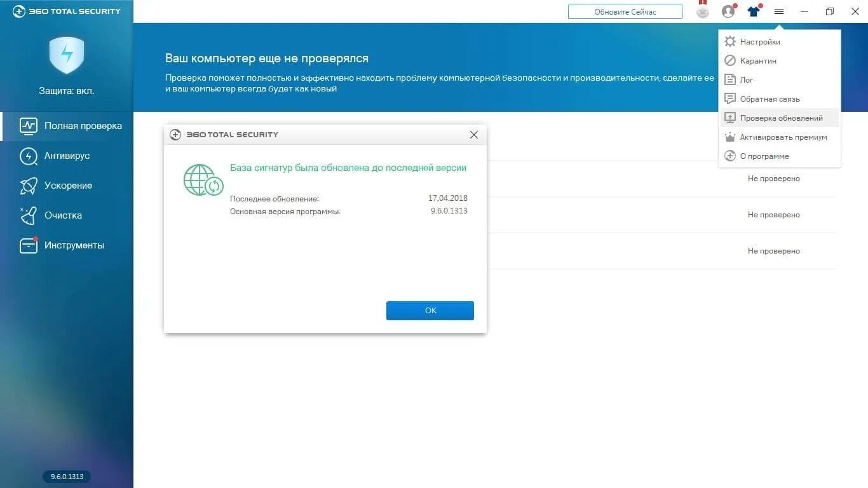The image size is (868, 488).
Task: Click the upload icon beside Проверка обновлений
Action: (x=730, y=118)
